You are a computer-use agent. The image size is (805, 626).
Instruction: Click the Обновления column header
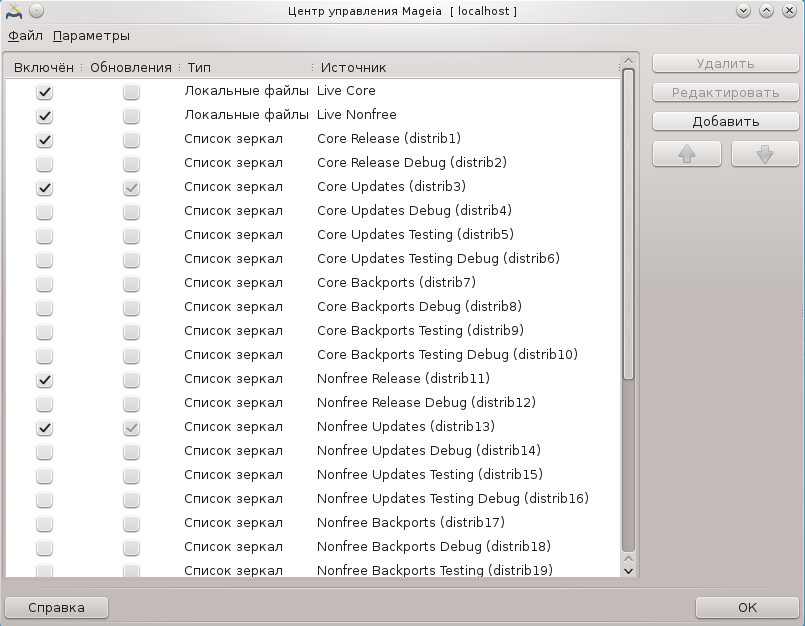(130, 68)
